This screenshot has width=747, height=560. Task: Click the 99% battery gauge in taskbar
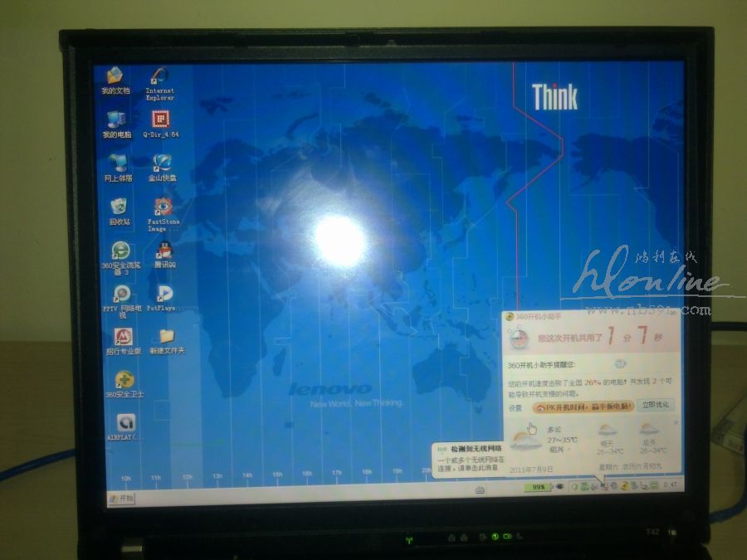(537, 487)
